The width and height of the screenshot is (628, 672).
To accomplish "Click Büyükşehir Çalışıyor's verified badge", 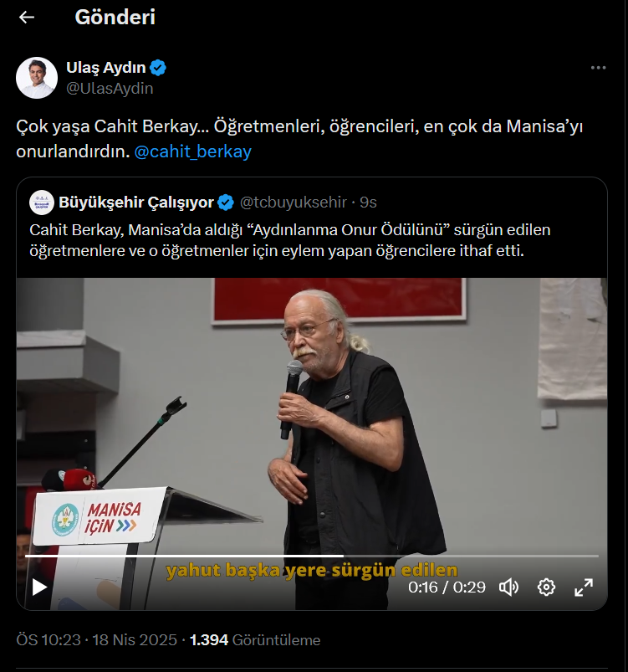I will coord(226,203).
